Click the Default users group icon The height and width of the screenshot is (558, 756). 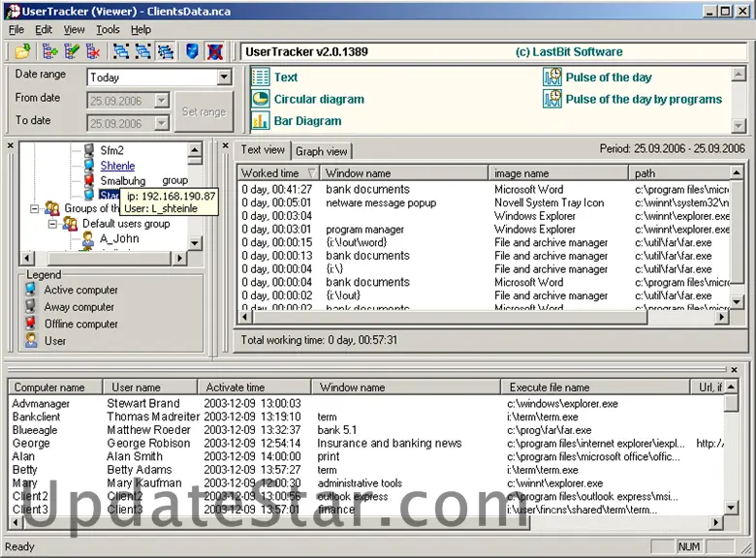pos(70,224)
